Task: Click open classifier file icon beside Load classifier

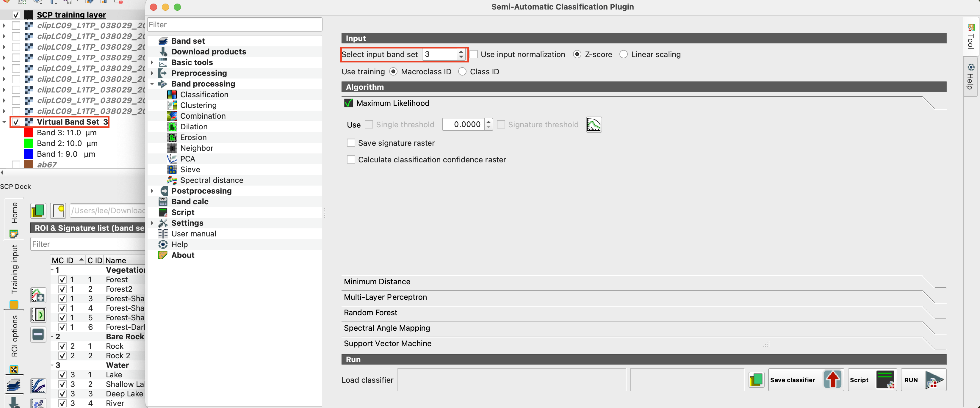Action: click(756, 379)
